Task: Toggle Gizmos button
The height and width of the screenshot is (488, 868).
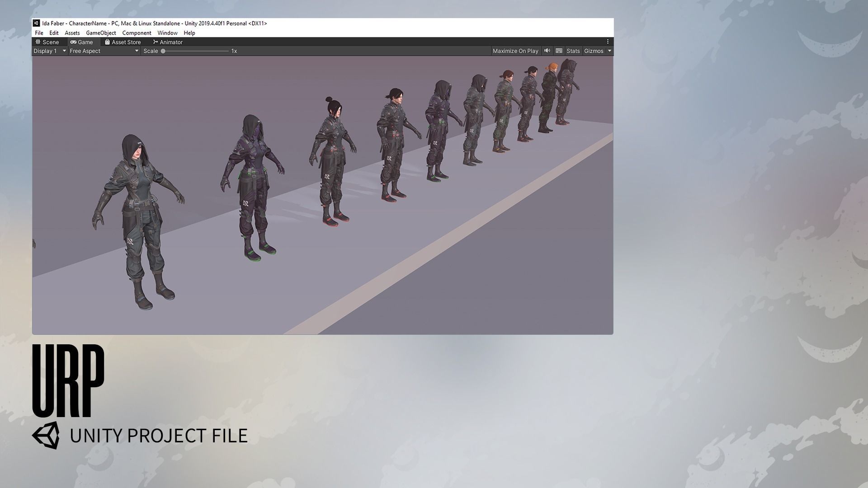Action: click(x=594, y=51)
